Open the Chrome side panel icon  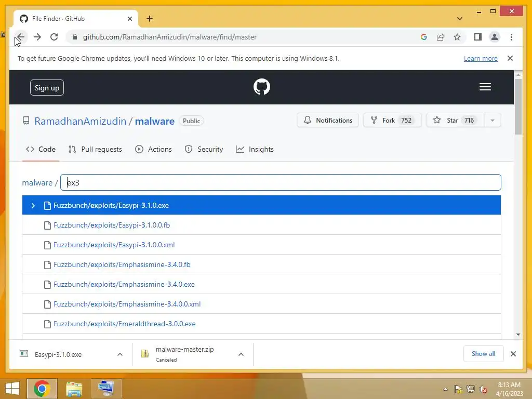click(478, 37)
